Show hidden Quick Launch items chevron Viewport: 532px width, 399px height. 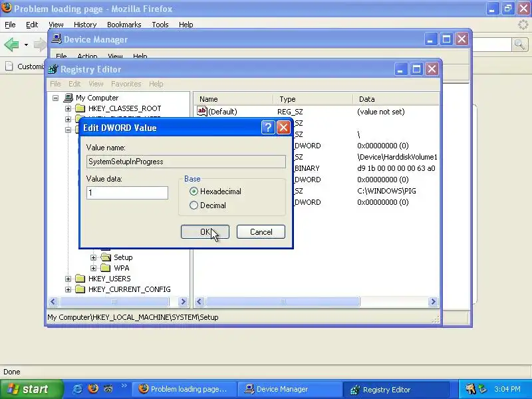tap(124, 386)
